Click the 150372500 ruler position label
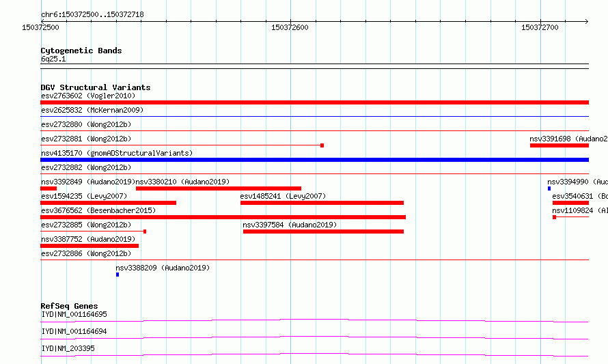The width and height of the screenshot is (608, 364). 41,27
